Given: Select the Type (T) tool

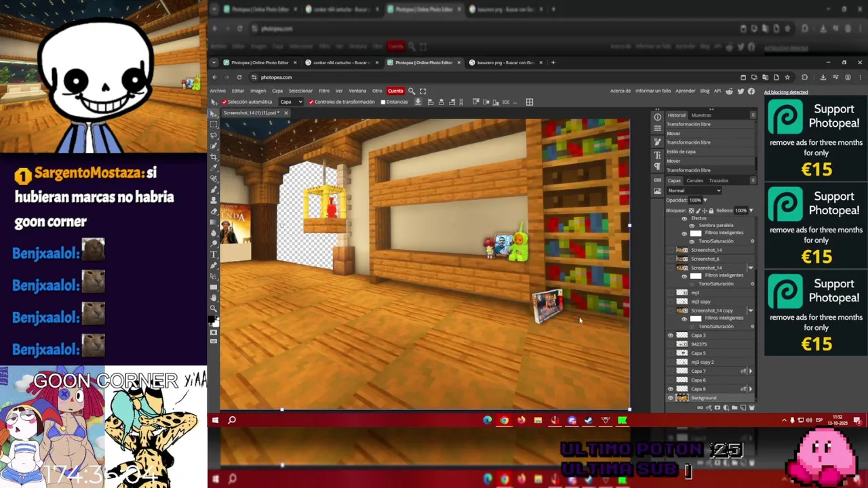Looking at the screenshot, I should pos(214,254).
